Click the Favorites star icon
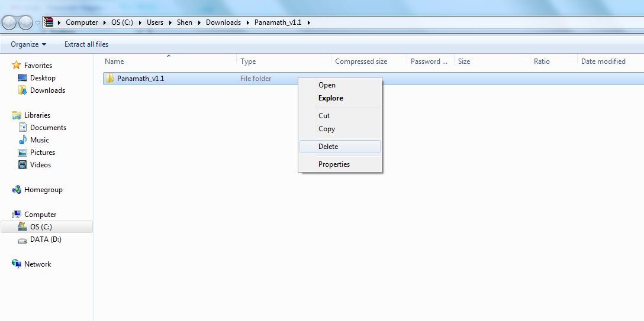This screenshot has width=644, height=321. coord(17,65)
